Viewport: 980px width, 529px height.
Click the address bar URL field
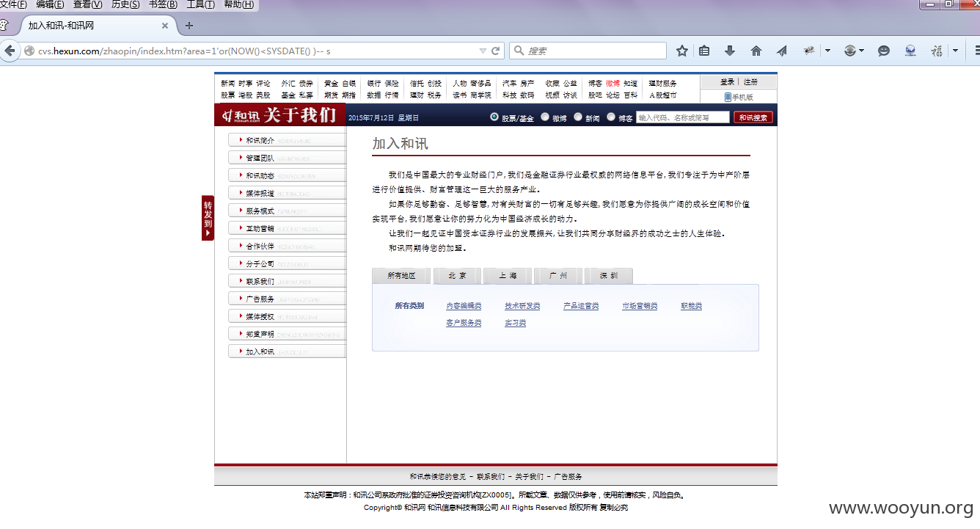coord(257,51)
